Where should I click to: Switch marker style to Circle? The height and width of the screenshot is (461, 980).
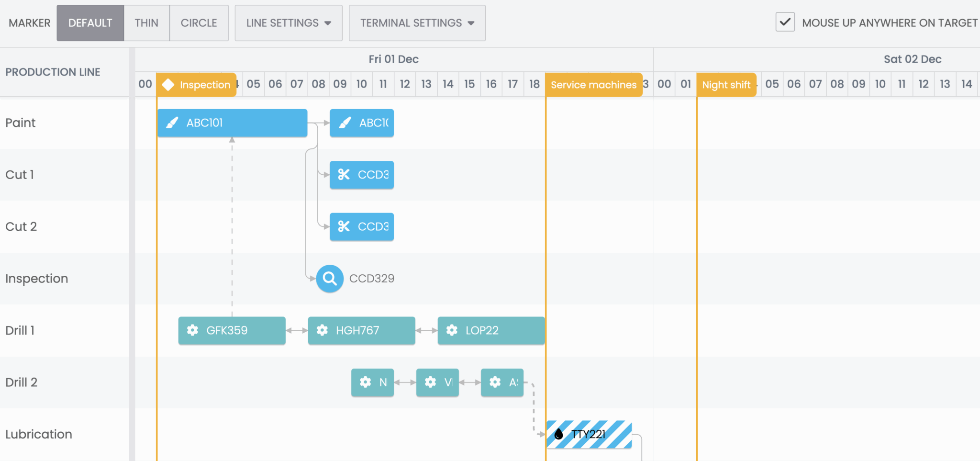click(x=199, y=23)
